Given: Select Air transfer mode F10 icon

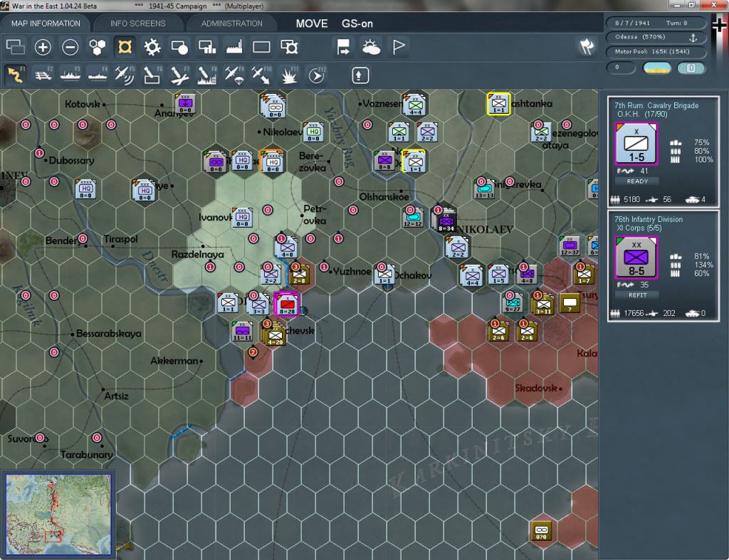Looking at the screenshot, I should point(261,75).
